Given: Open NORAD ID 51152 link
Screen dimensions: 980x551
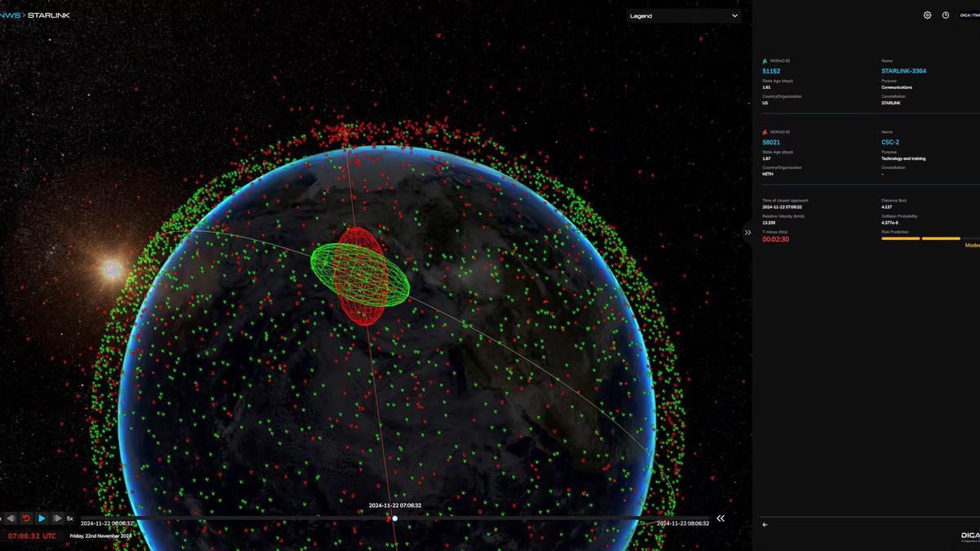Looking at the screenshot, I should click(770, 71).
